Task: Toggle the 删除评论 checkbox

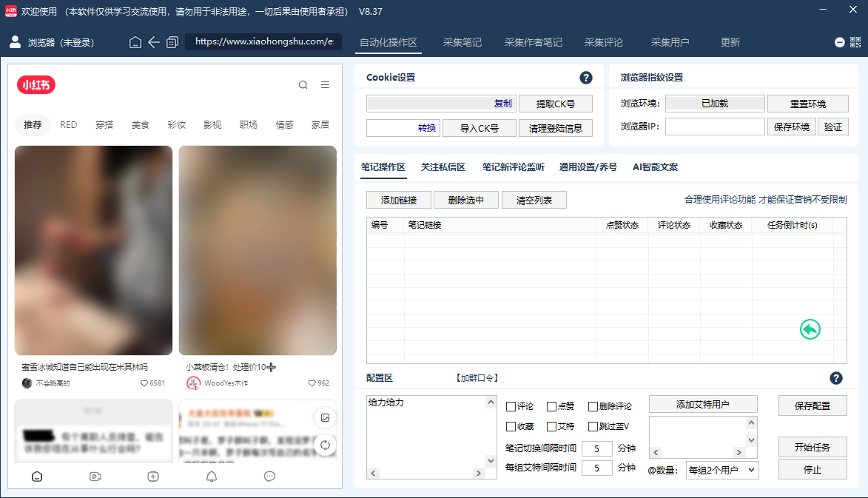Action: [x=593, y=407]
